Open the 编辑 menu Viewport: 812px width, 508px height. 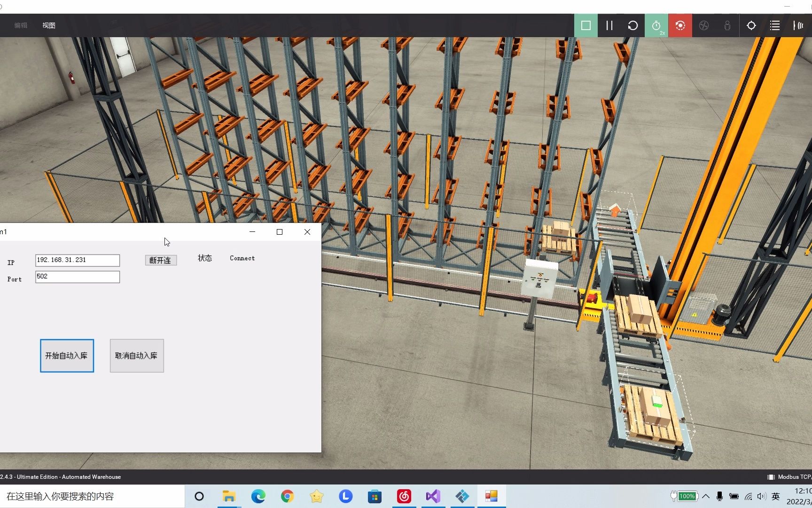[x=21, y=25]
